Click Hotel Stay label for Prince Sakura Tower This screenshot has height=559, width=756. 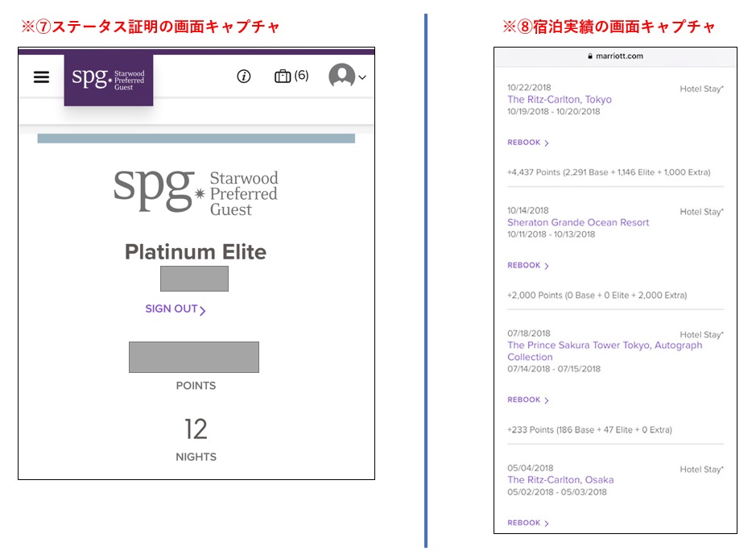click(x=701, y=335)
